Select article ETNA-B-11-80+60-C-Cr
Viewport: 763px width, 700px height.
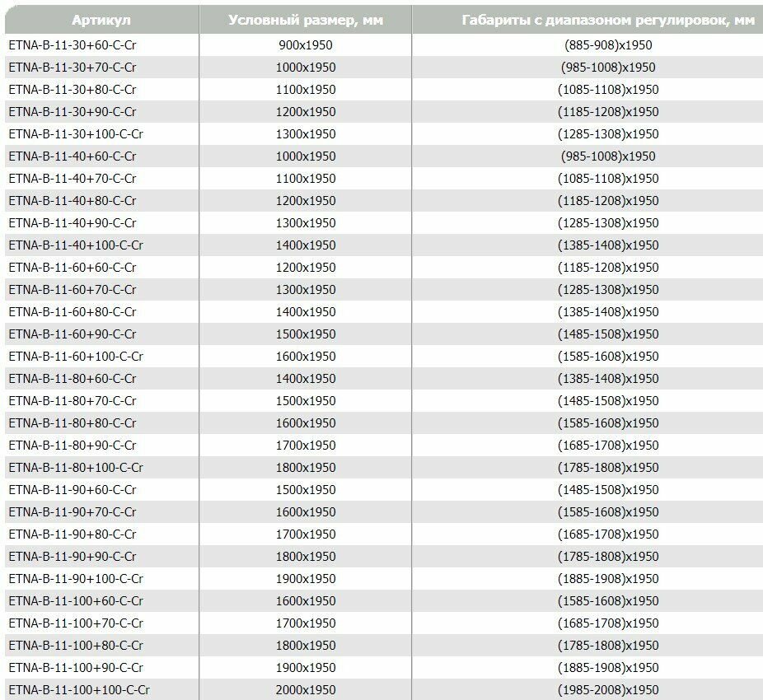(73, 379)
